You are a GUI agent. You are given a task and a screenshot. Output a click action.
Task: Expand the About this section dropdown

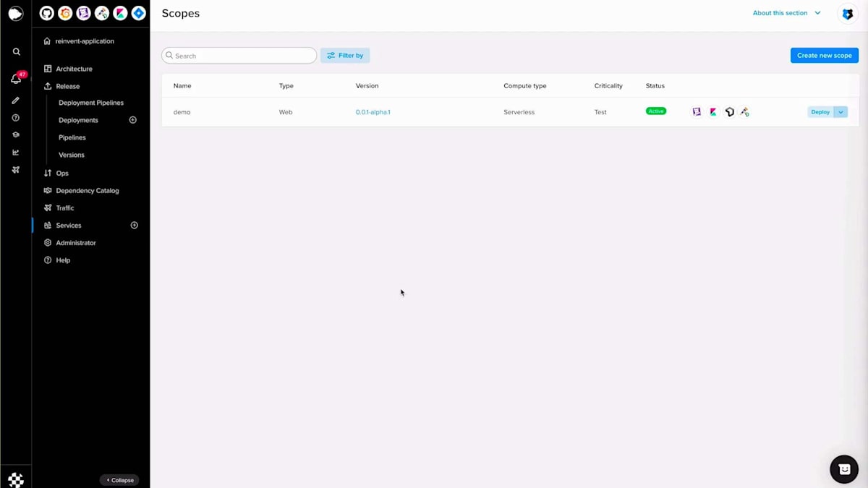click(x=787, y=13)
